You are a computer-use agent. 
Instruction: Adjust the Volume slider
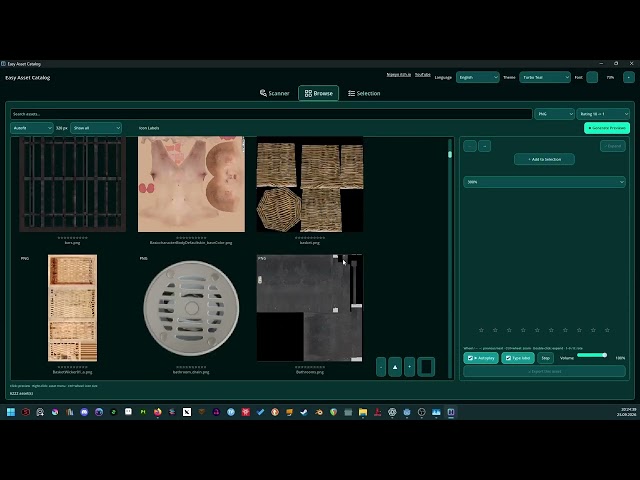[591, 355]
